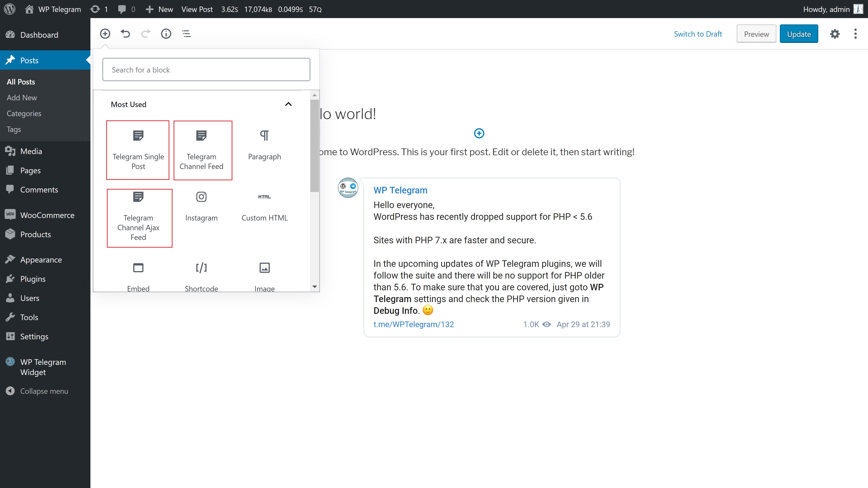Image resolution: width=868 pixels, height=488 pixels.
Task: Click the inline add block button in content
Action: click(479, 133)
